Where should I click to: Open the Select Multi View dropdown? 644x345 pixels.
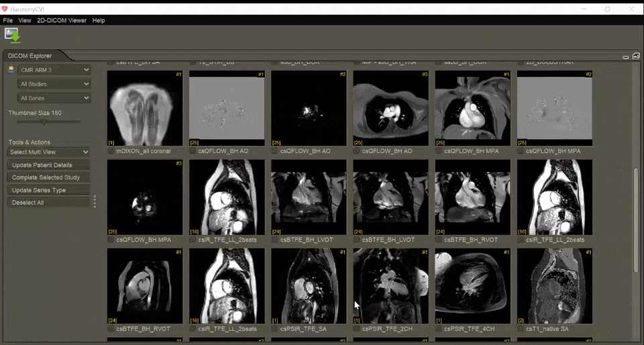[x=49, y=152]
